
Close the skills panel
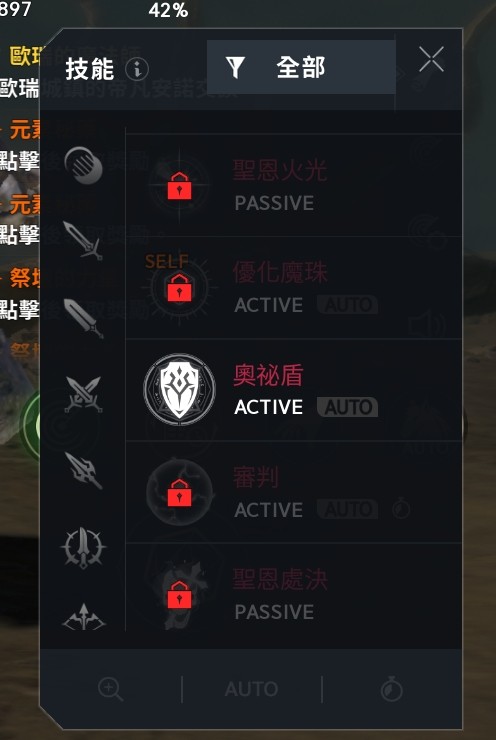pyautogui.click(x=431, y=59)
